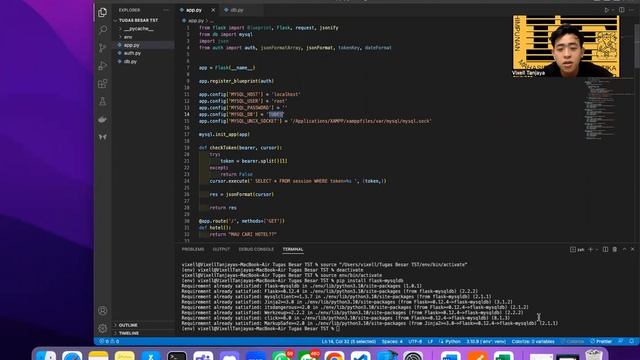
Task: Toggle the Colorize status bar button
Action: pos(572,341)
